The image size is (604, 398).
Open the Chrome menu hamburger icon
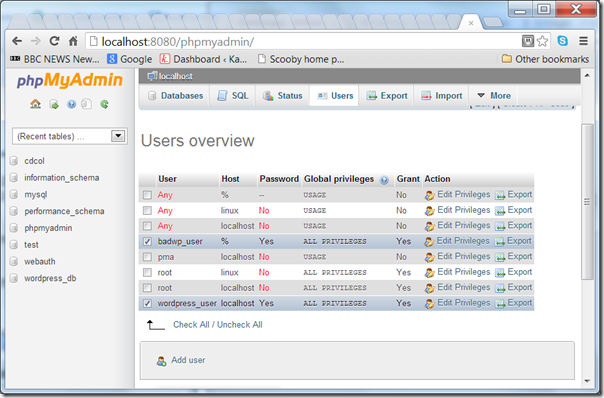(584, 41)
